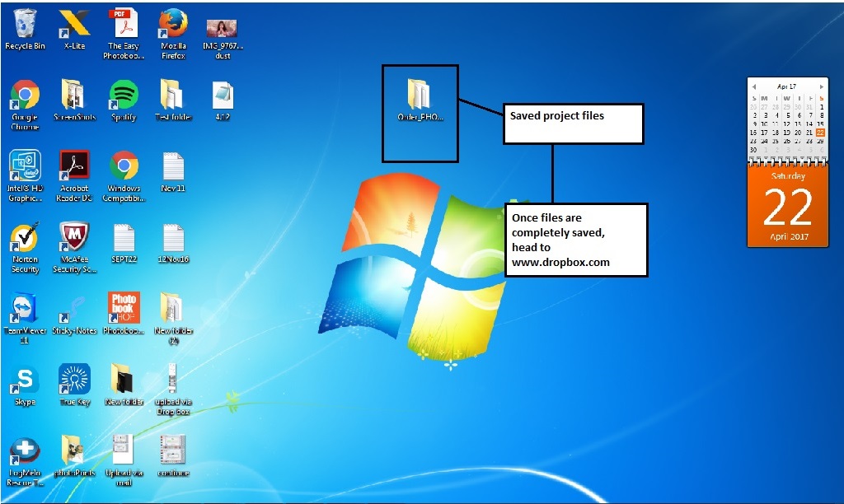Click the Apr 17 calendar month header
This screenshot has height=504, width=844.
(786, 86)
